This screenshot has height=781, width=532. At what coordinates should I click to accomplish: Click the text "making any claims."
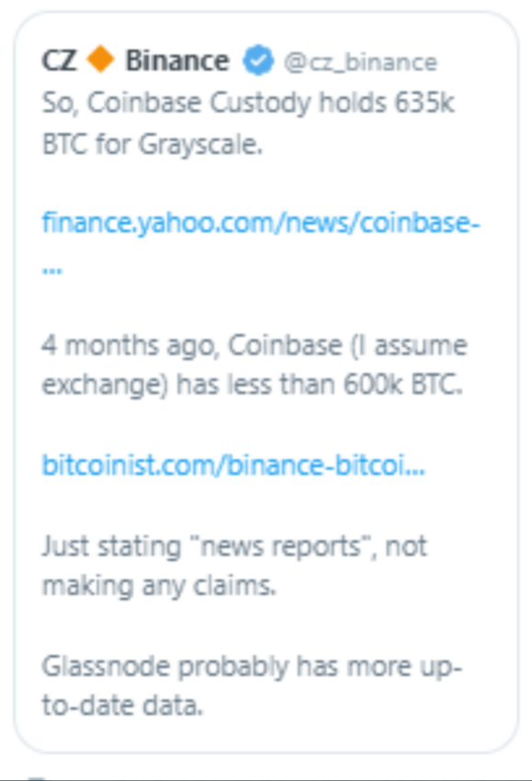(x=159, y=586)
